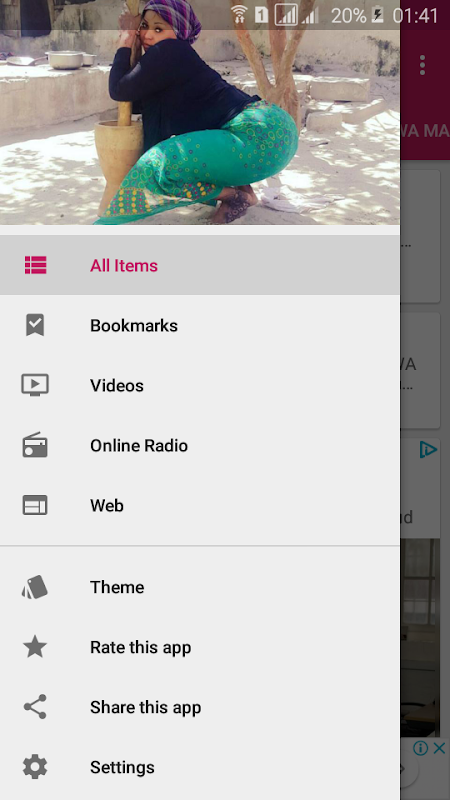Click the star icon for rating
This screenshot has height=800, width=450.
[x=35, y=647]
